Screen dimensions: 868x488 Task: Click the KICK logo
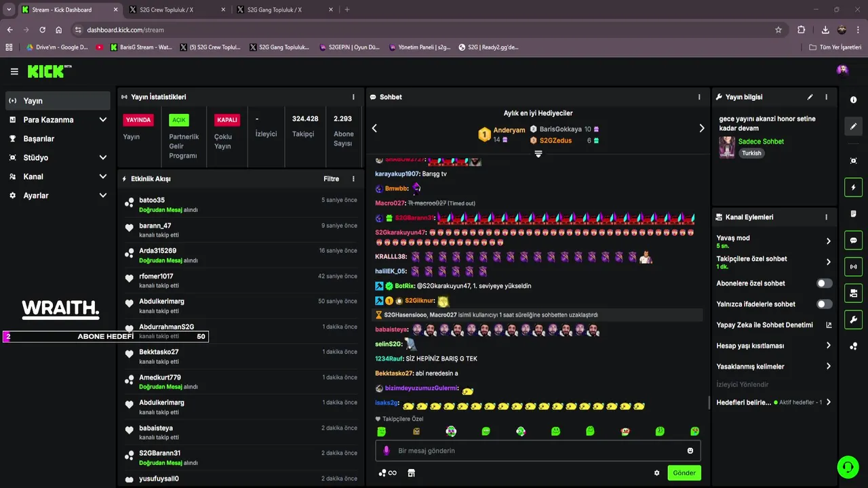click(50, 71)
